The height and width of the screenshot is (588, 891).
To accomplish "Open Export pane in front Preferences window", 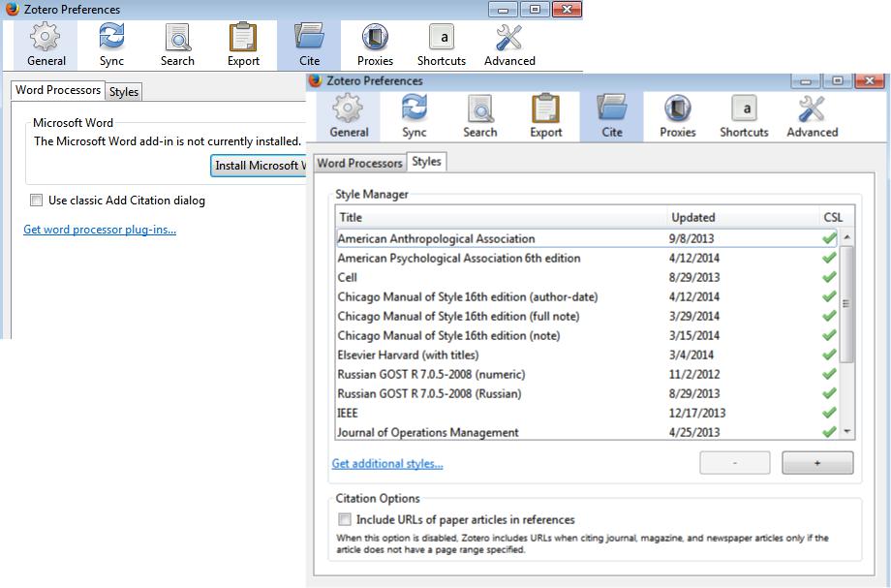I will [x=546, y=116].
